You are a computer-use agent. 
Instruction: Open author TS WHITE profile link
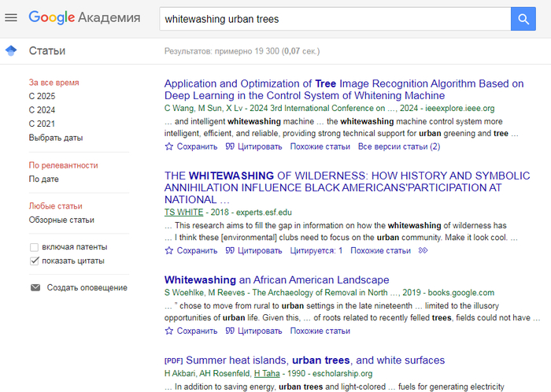(183, 213)
